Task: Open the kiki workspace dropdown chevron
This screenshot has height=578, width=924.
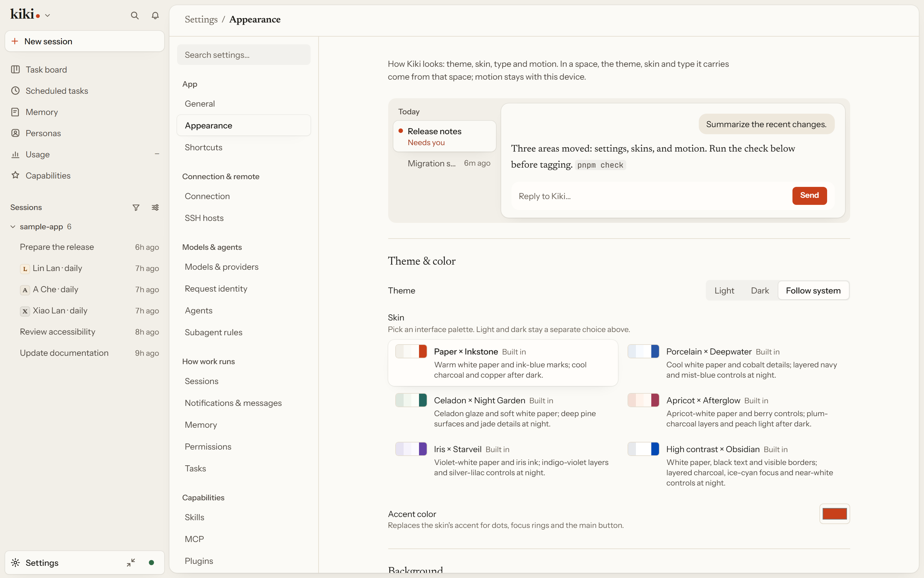Action: coord(47,16)
